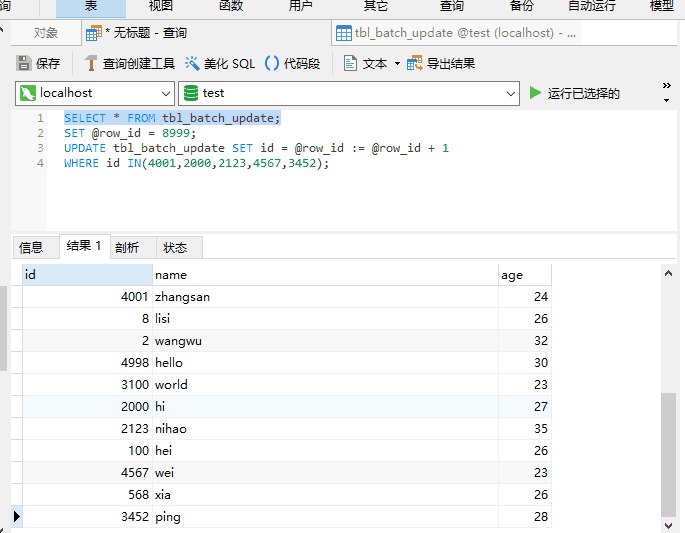
Task: Click results scrollbar down arrow
Action: (x=668, y=525)
